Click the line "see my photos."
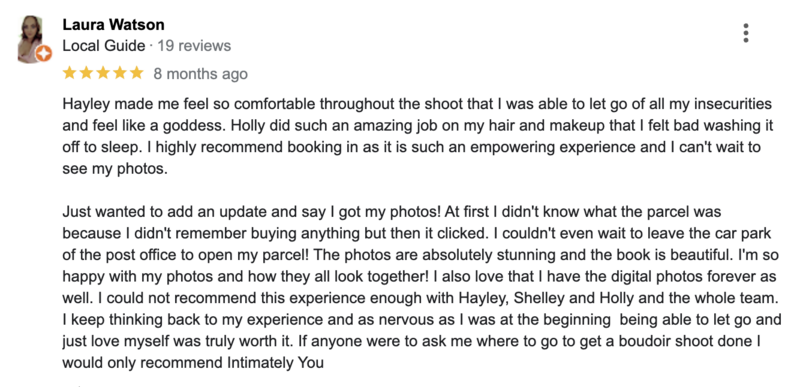This screenshot has width=800, height=387. click(115, 169)
